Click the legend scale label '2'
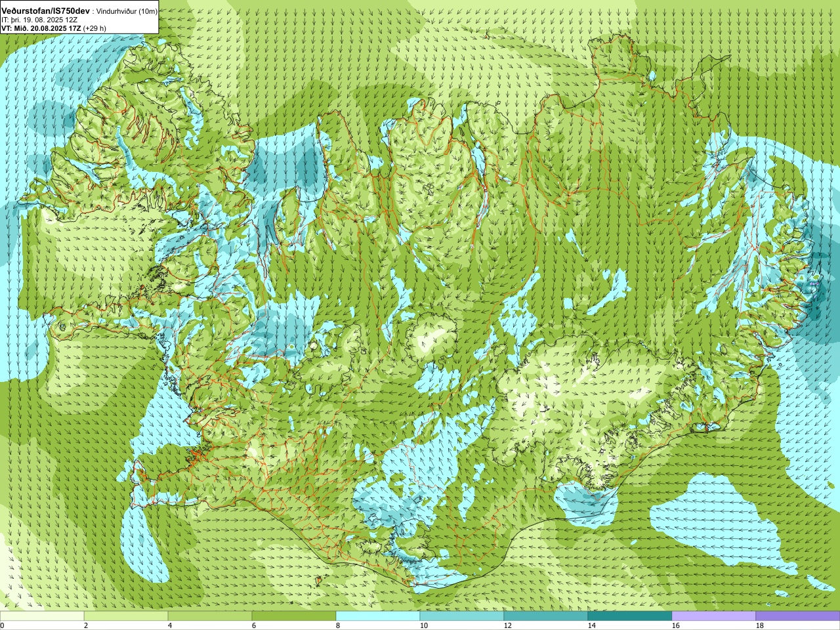This screenshot has height=630, width=840. 86,626
